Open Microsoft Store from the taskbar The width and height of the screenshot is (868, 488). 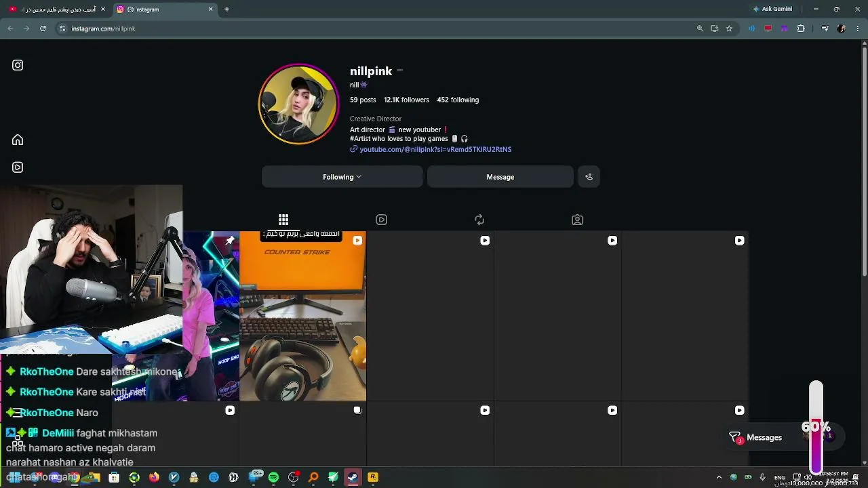(114, 477)
